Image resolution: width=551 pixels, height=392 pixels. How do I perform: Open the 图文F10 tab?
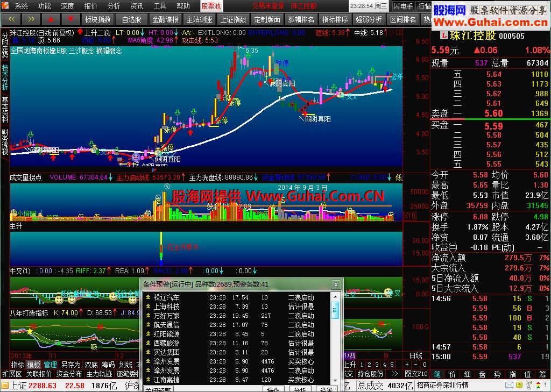tap(416, 374)
